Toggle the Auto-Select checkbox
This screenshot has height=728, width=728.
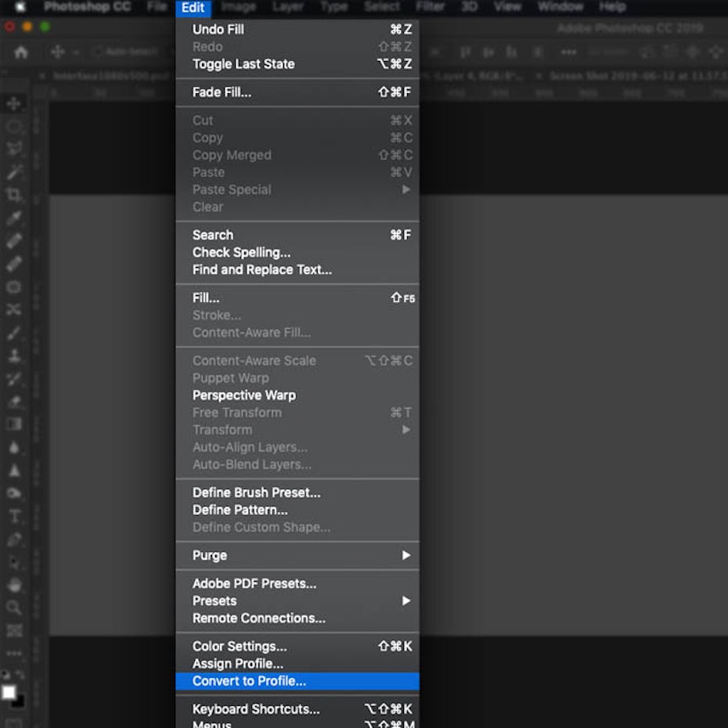(98, 52)
